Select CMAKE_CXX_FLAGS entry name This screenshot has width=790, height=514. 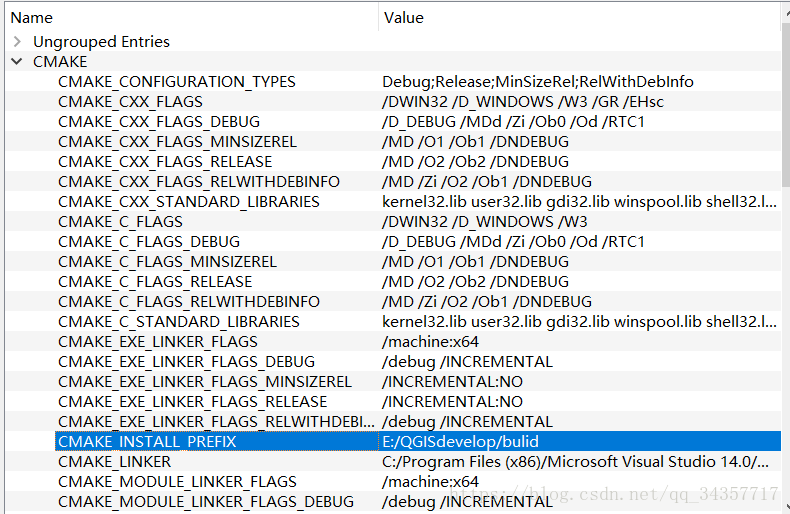[130, 102]
